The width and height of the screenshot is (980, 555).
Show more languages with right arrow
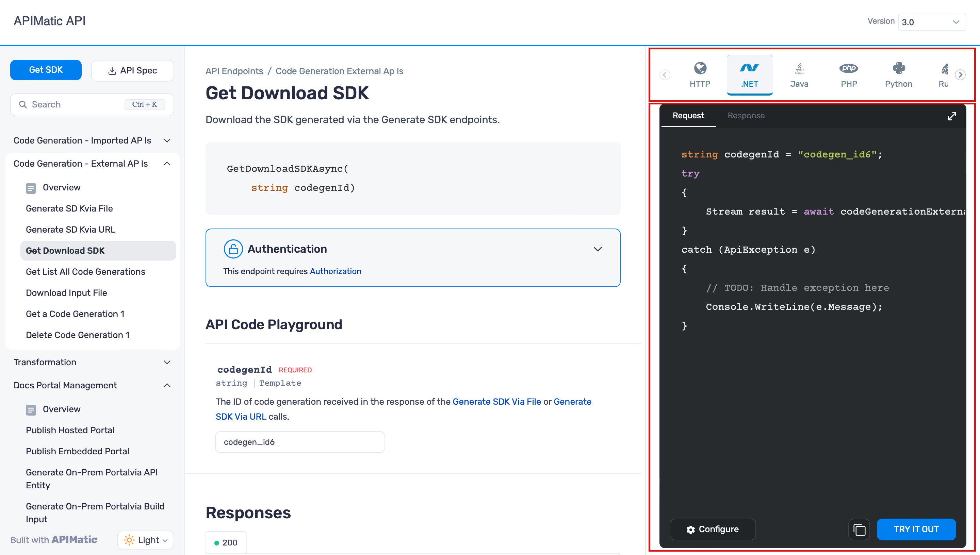[960, 75]
